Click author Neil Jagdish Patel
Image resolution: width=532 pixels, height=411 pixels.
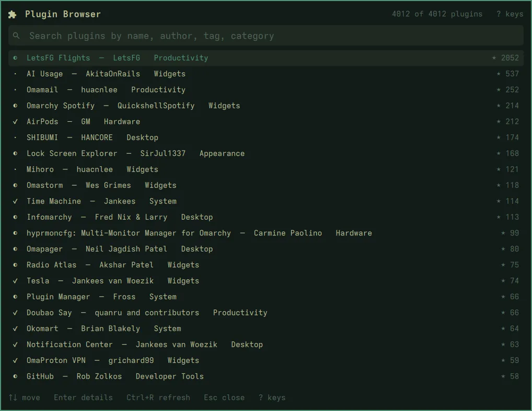pyautogui.click(x=126, y=249)
